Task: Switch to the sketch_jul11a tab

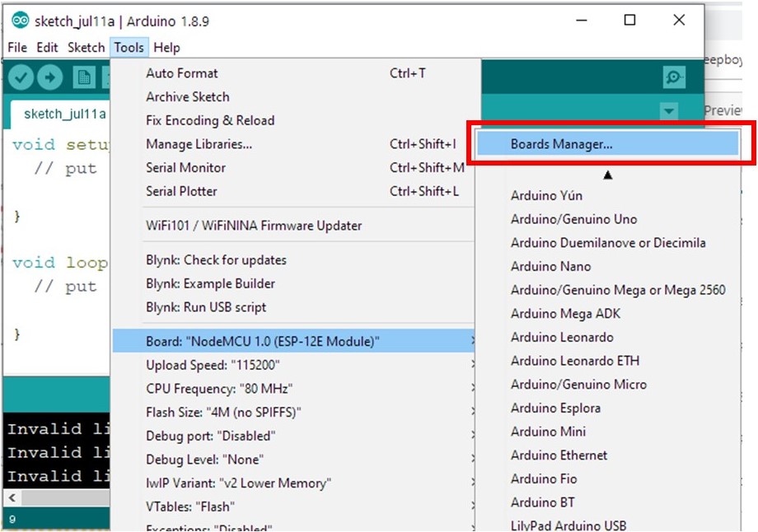Action: pyautogui.click(x=64, y=114)
